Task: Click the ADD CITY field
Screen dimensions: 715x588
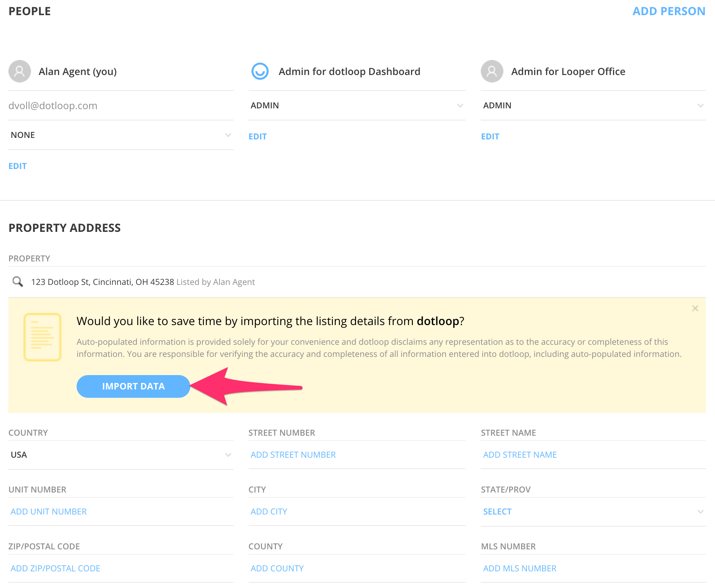Action: (357, 512)
